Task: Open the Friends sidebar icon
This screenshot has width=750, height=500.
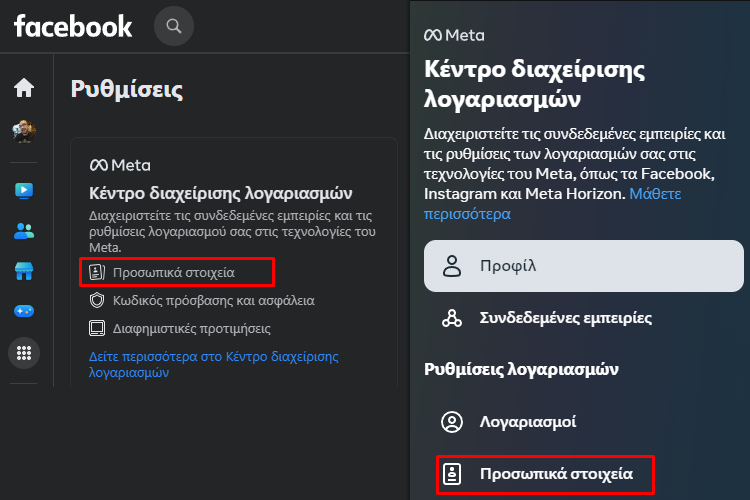Action: click(24, 232)
